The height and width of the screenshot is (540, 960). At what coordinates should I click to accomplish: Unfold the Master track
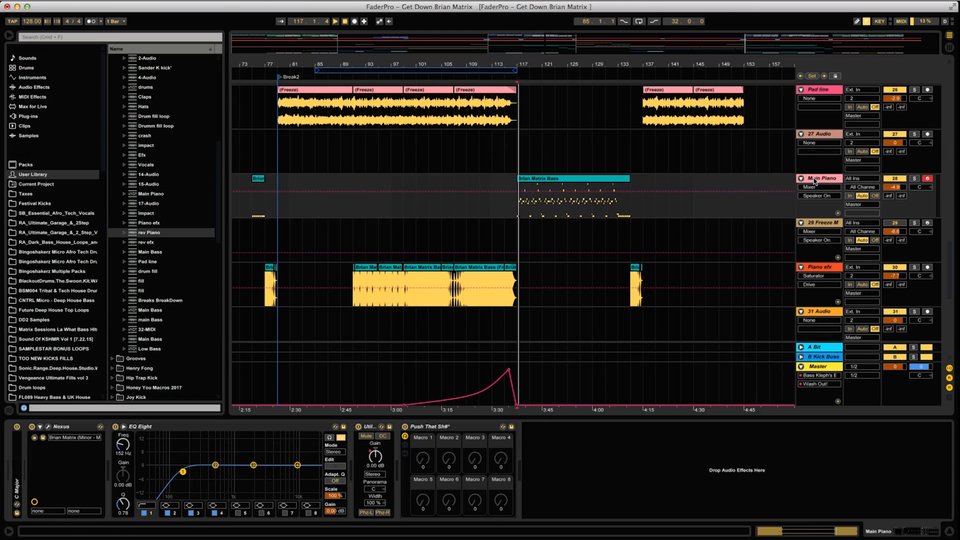point(801,367)
